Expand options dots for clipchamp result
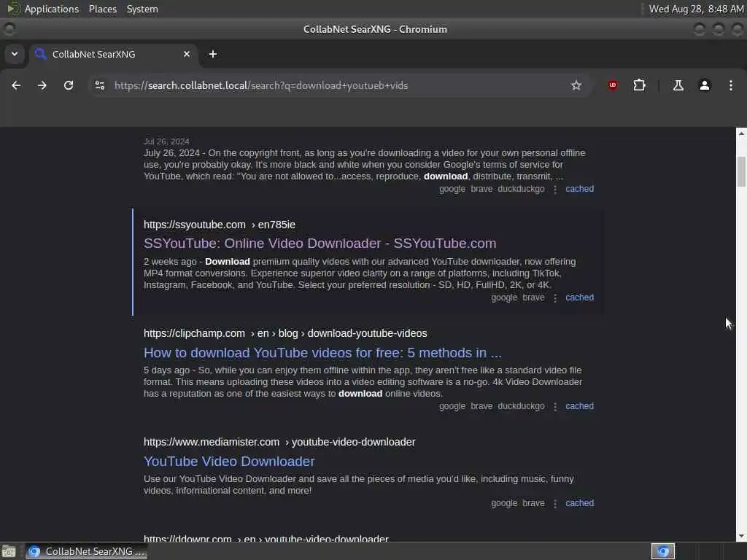Screen dimensions: 747x560 coord(555,407)
